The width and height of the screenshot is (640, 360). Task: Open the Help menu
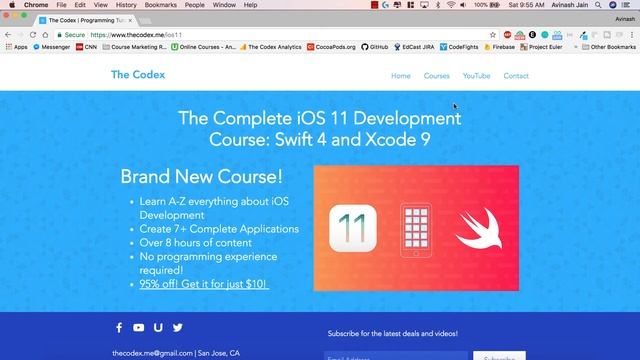click(x=250, y=5)
